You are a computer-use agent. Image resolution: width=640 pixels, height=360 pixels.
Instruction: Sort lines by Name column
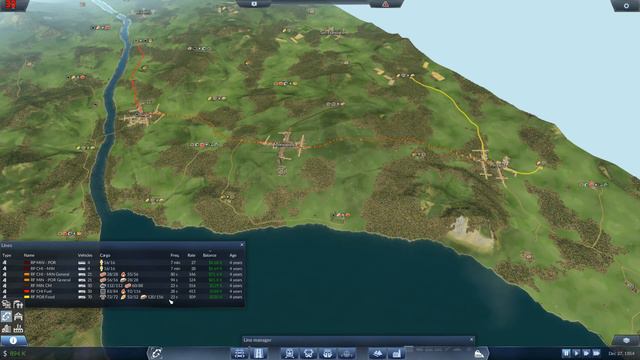tap(29, 255)
